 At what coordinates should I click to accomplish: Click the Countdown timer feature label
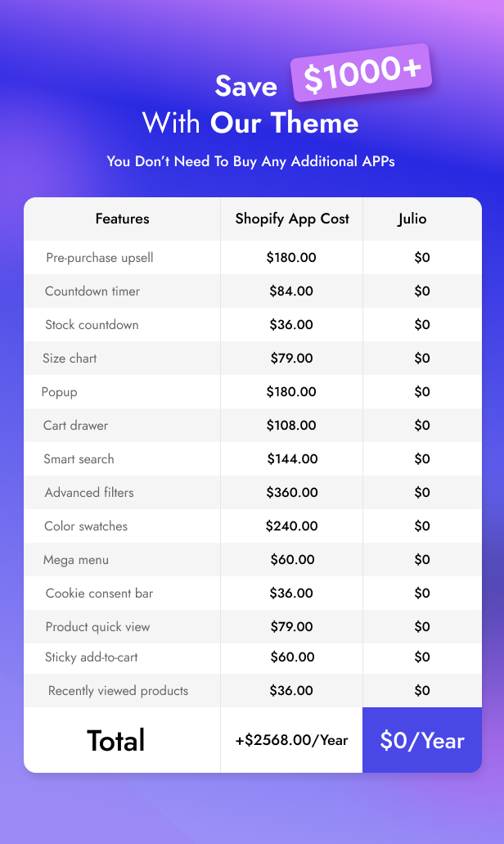92,291
